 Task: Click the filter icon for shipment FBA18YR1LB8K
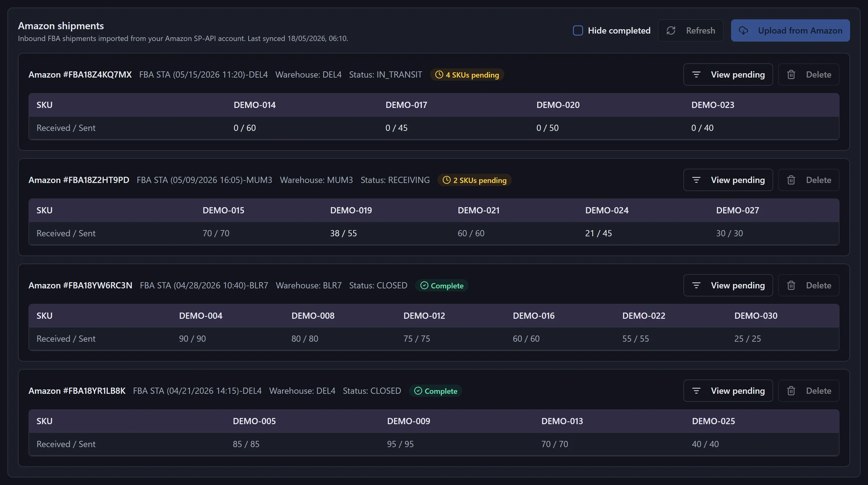(696, 391)
